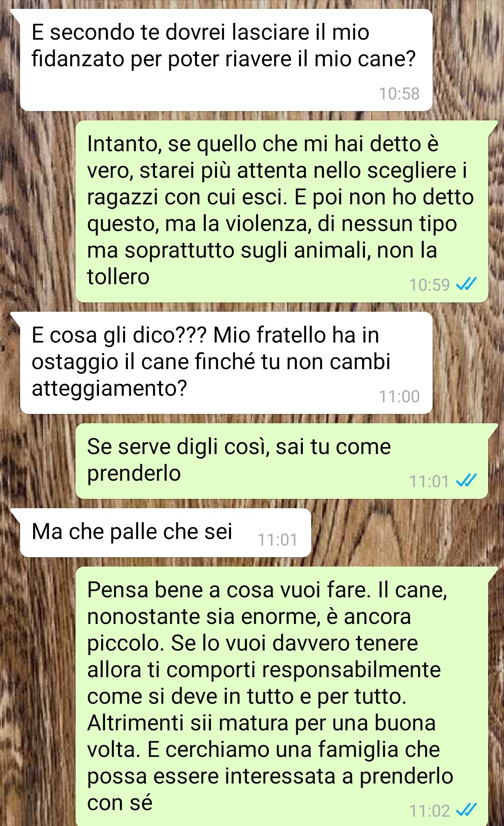Tap the text 'fidanzato per poter riavere il mio cane?'
The image size is (504, 826).
(x=224, y=59)
